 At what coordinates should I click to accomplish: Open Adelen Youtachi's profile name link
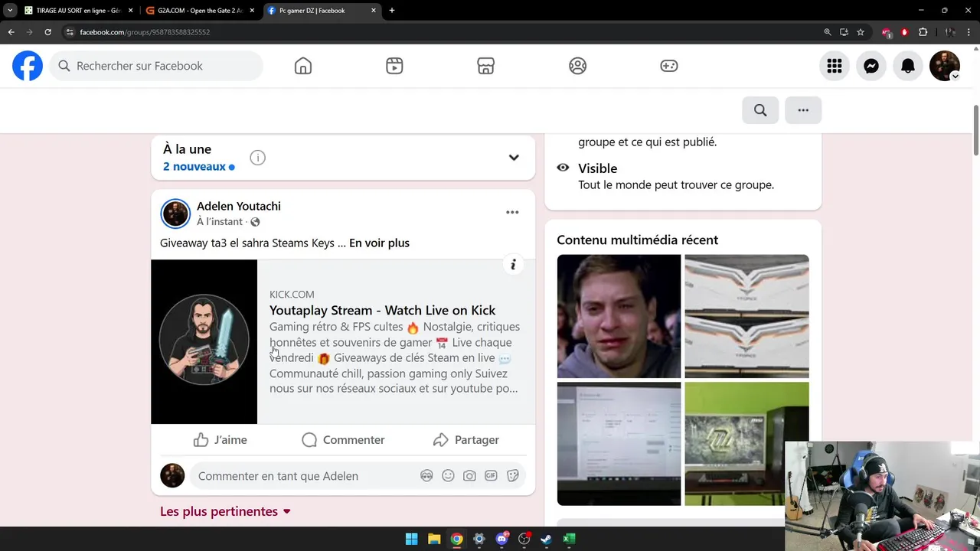tap(239, 206)
